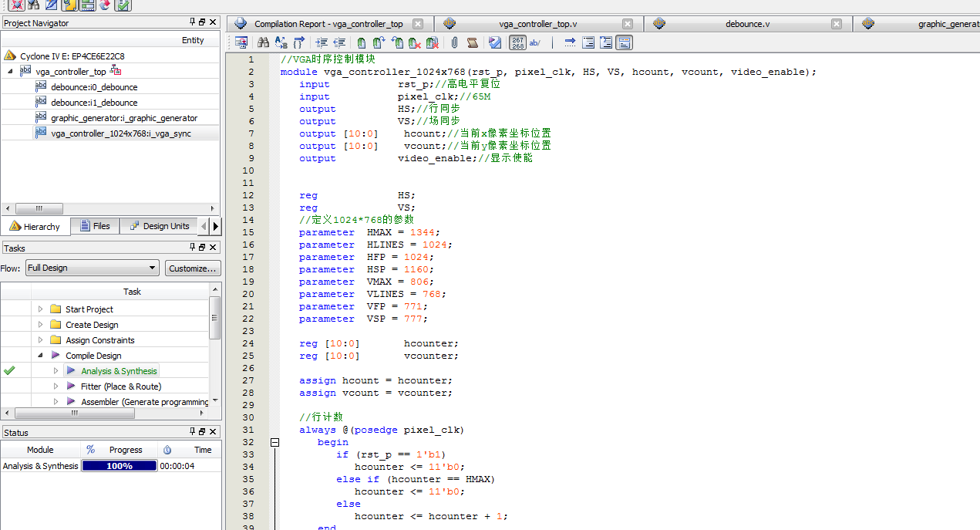
Task: Switch to the Files tab
Action: [x=94, y=226]
